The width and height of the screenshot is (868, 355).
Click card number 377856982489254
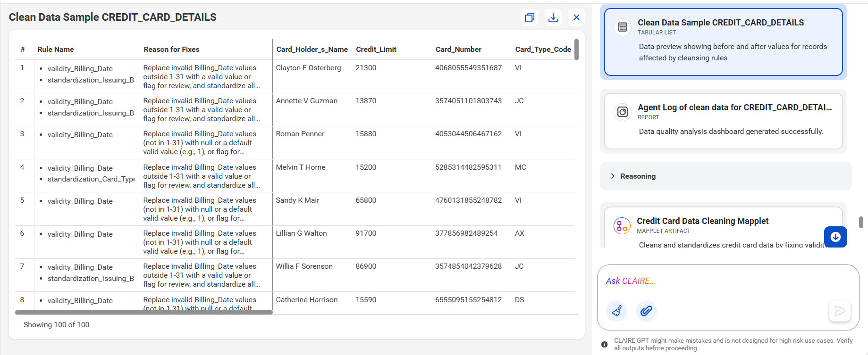pyautogui.click(x=466, y=233)
